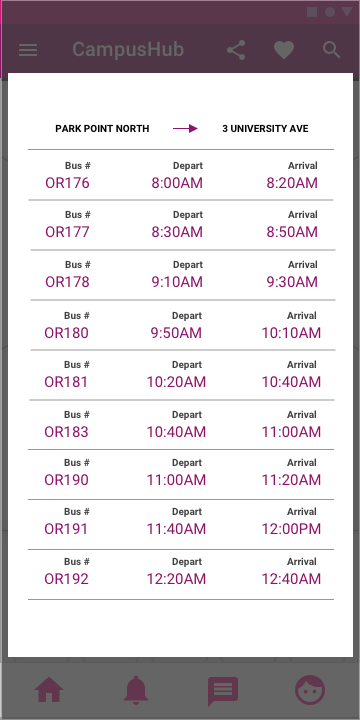The width and height of the screenshot is (360, 720).
Task: Select bus OR180 row
Action: [181, 325]
